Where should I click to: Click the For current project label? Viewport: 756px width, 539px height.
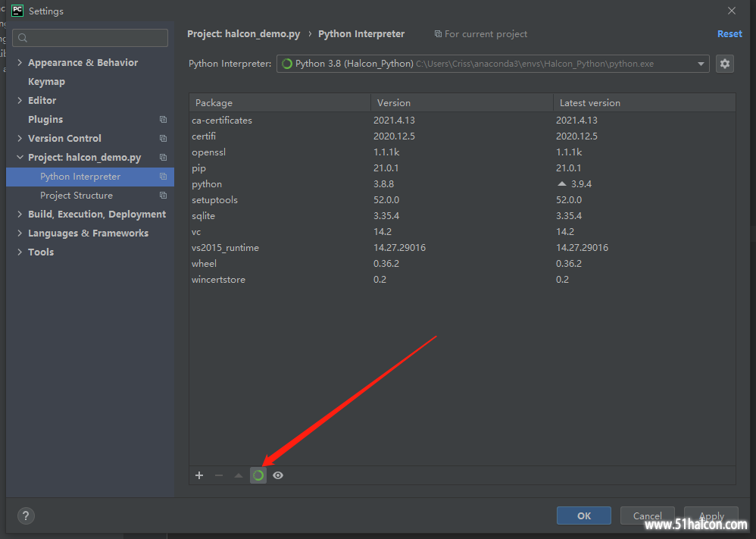click(486, 34)
